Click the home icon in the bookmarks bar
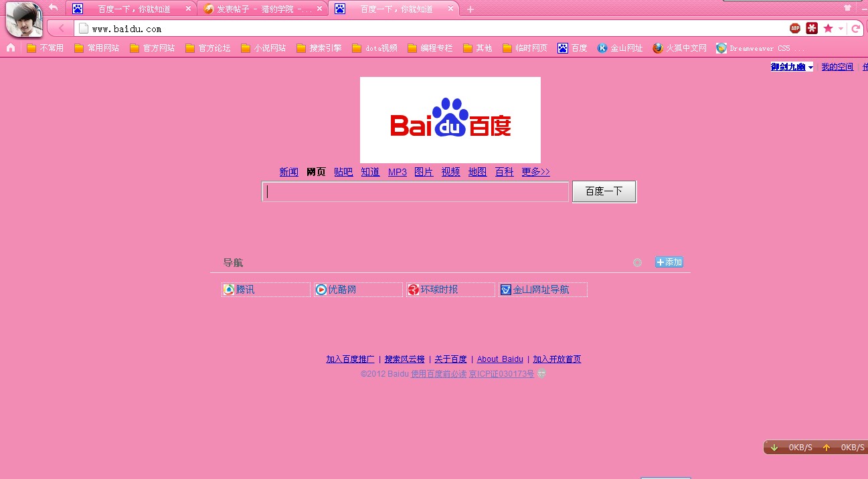Viewport: 868px width, 479px height. pyautogui.click(x=11, y=47)
